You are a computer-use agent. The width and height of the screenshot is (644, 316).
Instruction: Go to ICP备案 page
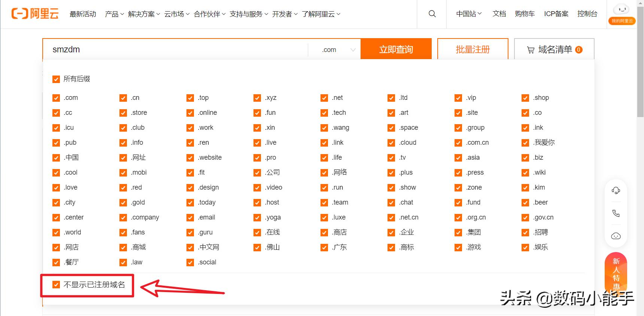[x=556, y=14]
